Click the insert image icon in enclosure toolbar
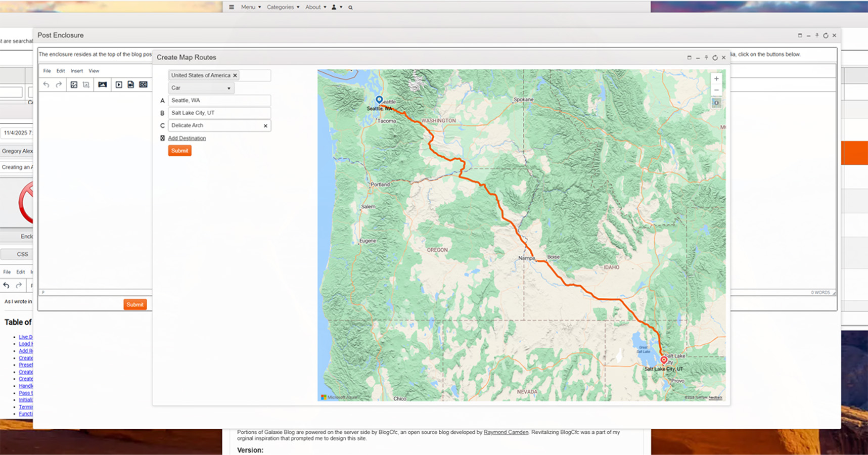The image size is (868, 455). (74, 85)
